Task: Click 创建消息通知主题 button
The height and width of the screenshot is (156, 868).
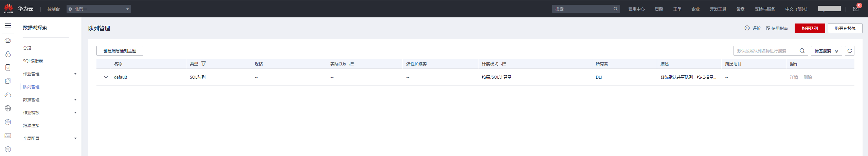Action: [x=120, y=51]
